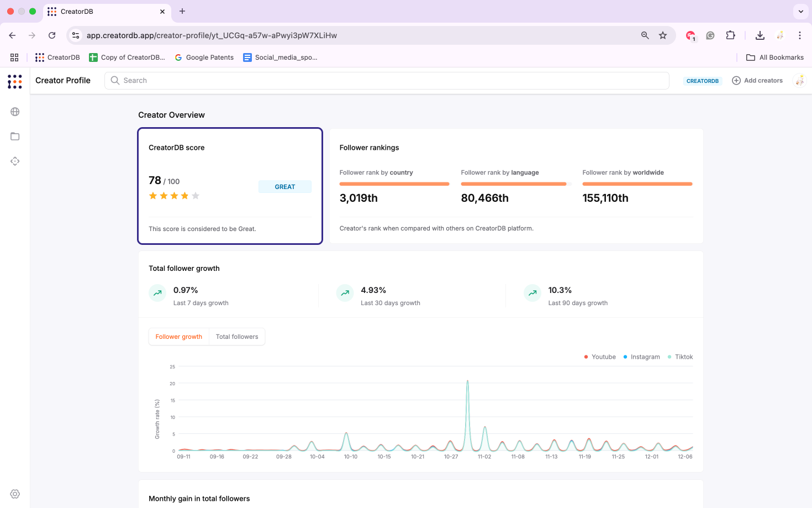Click the 80,466th language rank value
Viewport: 812px width, 508px height.
[x=485, y=198]
